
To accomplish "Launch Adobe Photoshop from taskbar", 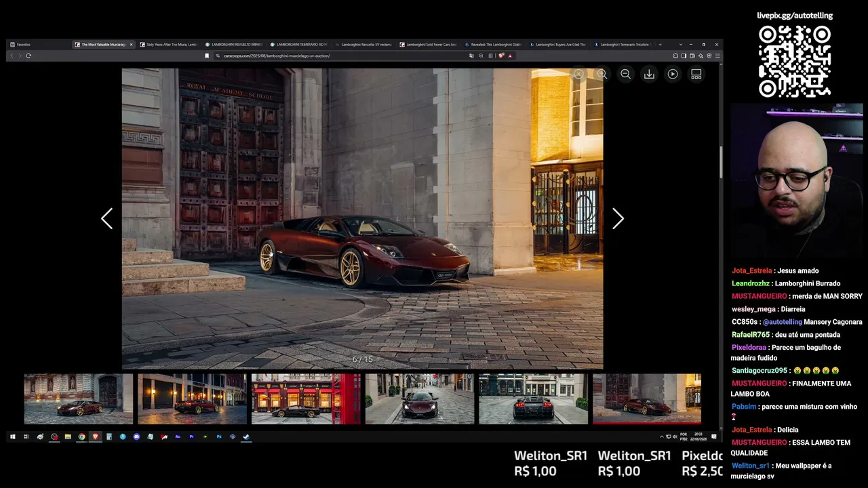I will point(219,437).
